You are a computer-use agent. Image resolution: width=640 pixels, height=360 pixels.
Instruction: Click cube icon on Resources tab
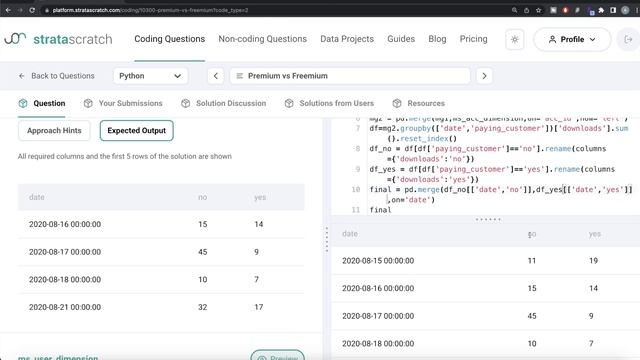click(397, 103)
